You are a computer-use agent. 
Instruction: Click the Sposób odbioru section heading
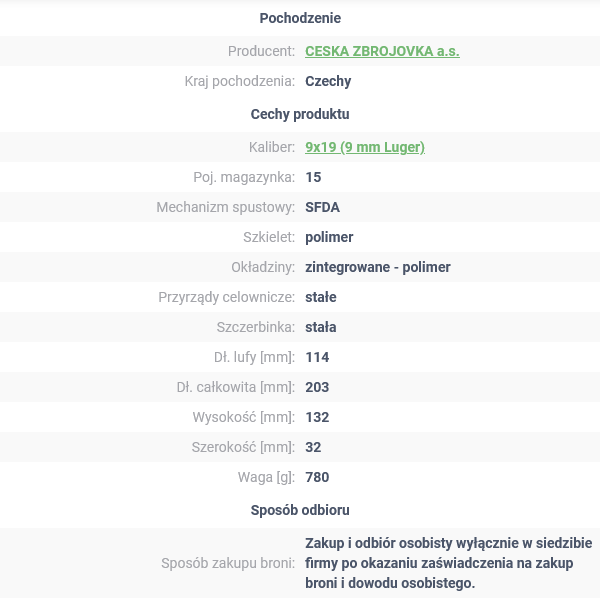pyautogui.click(x=300, y=510)
